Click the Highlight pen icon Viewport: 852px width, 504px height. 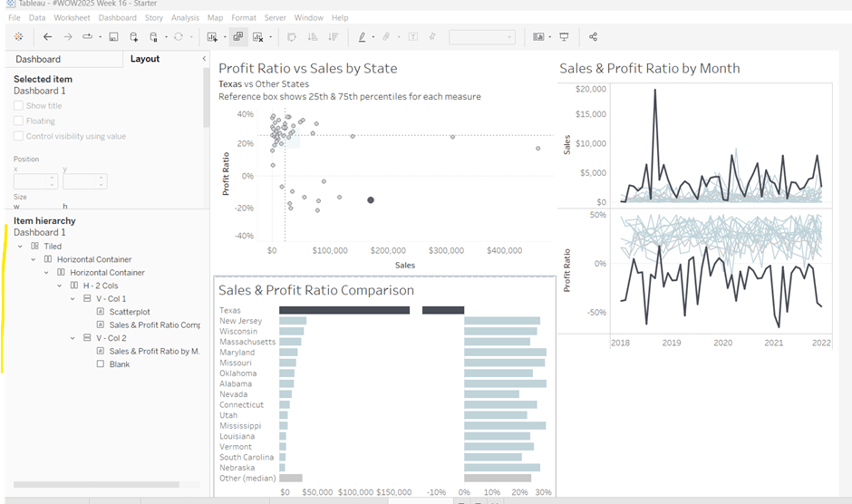pos(362,37)
